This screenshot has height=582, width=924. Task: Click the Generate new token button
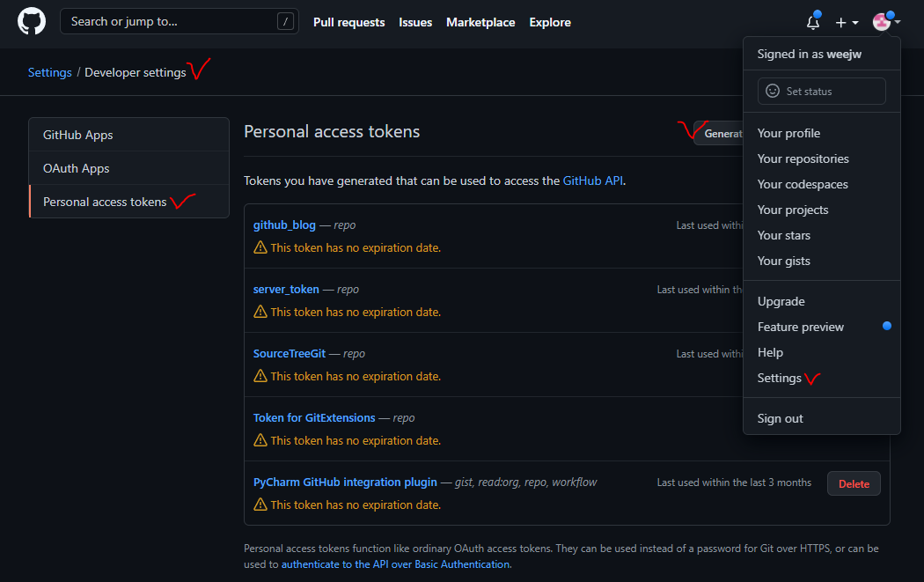click(718, 133)
